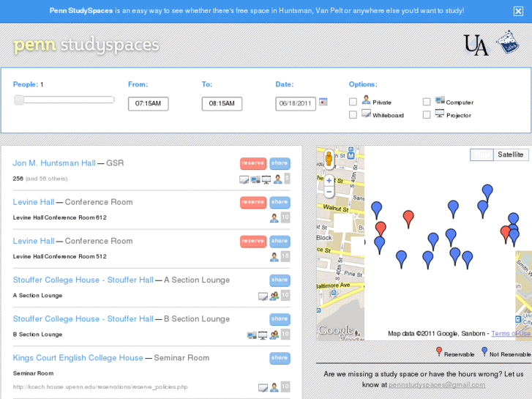The image size is (532, 399).
Task: Switch map to Map view
Action: (x=482, y=155)
